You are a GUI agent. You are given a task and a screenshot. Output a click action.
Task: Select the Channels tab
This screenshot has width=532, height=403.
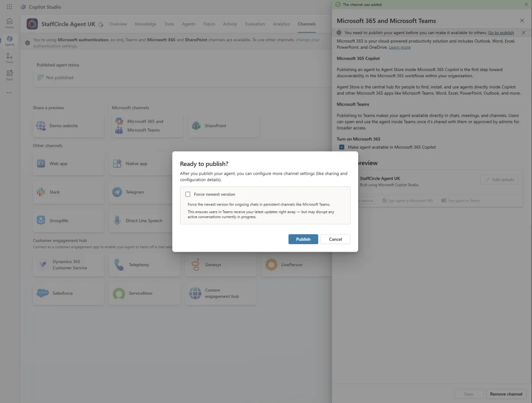[307, 24]
